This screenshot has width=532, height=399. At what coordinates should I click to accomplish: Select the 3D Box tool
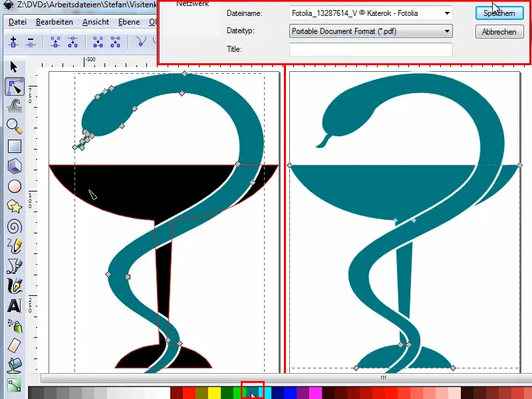(15, 167)
